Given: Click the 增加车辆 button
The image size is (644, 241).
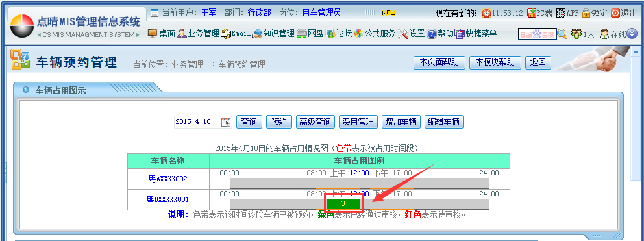Looking at the screenshot, I should tap(401, 121).
